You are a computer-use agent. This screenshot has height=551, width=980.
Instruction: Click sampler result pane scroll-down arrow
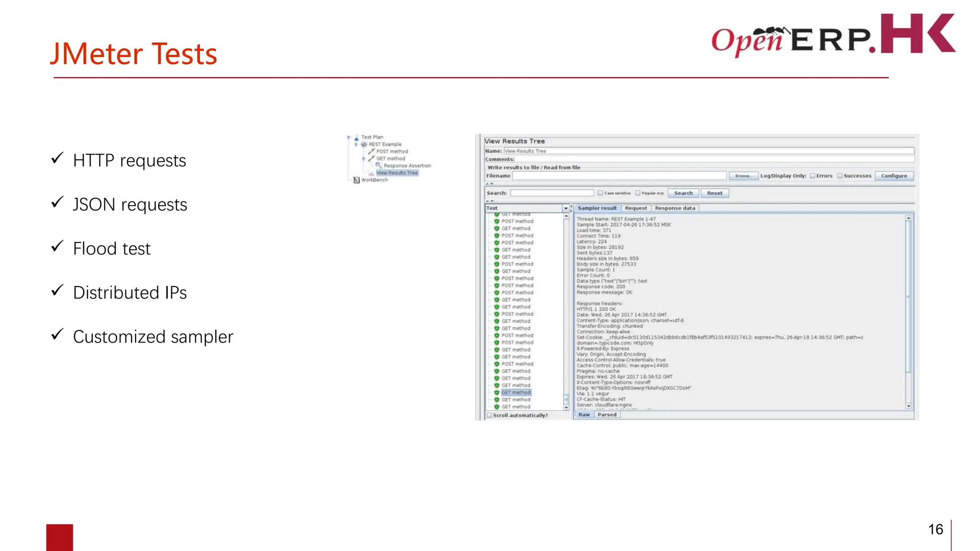(x=908, y=406)
